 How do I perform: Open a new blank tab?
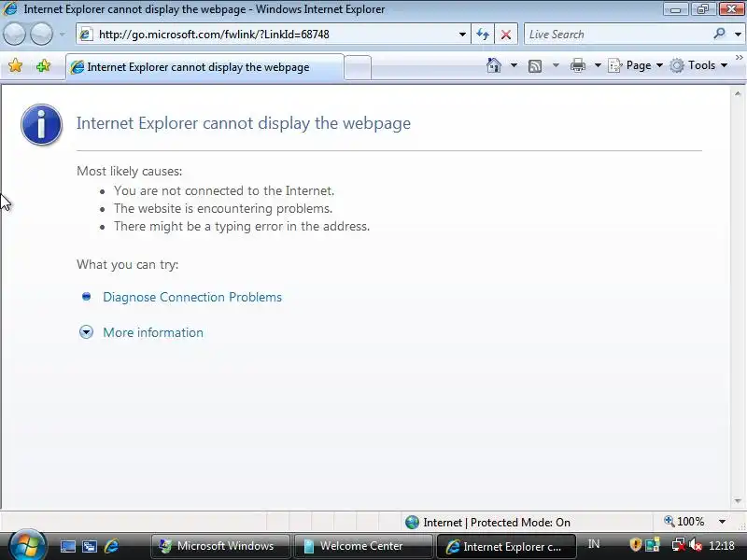pos(358,67)
